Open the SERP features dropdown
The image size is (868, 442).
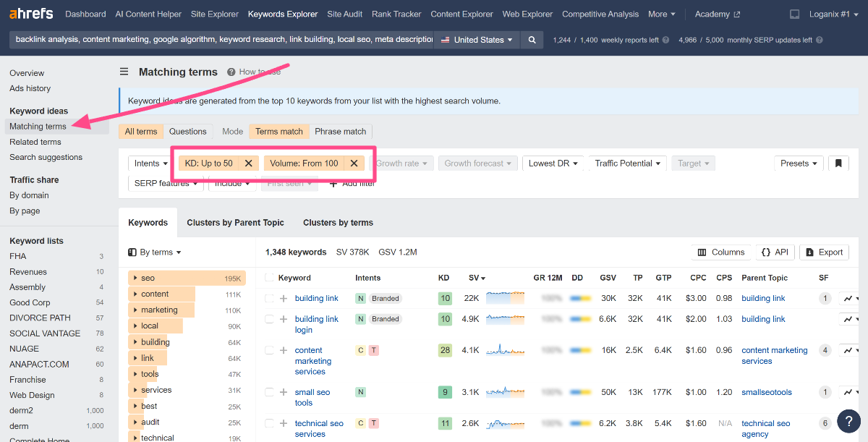point(166,184)
